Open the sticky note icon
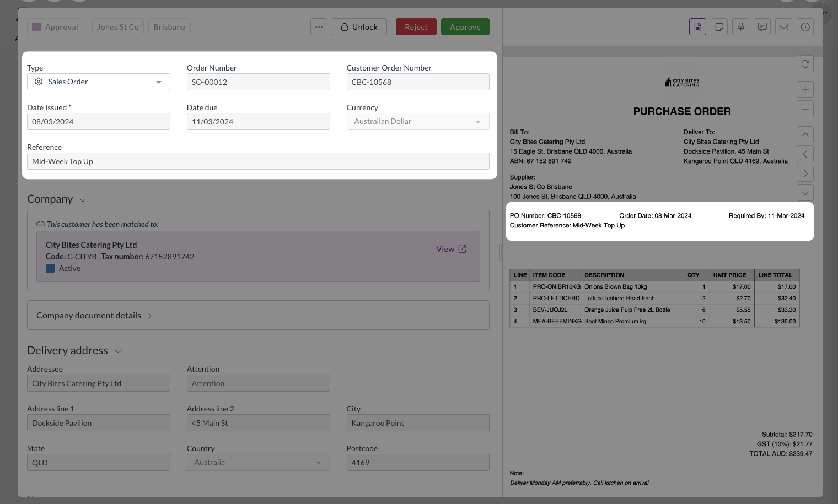 [x=719, y=27]
